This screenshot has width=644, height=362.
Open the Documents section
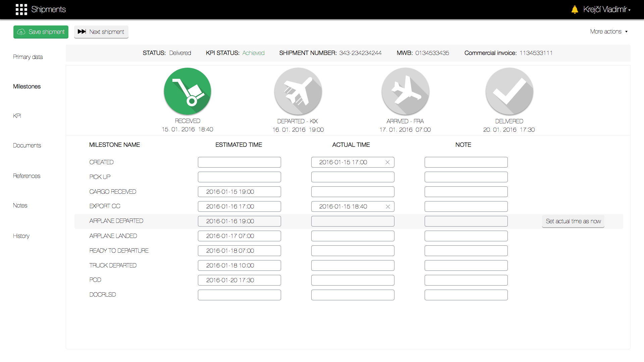coord(27,145)
